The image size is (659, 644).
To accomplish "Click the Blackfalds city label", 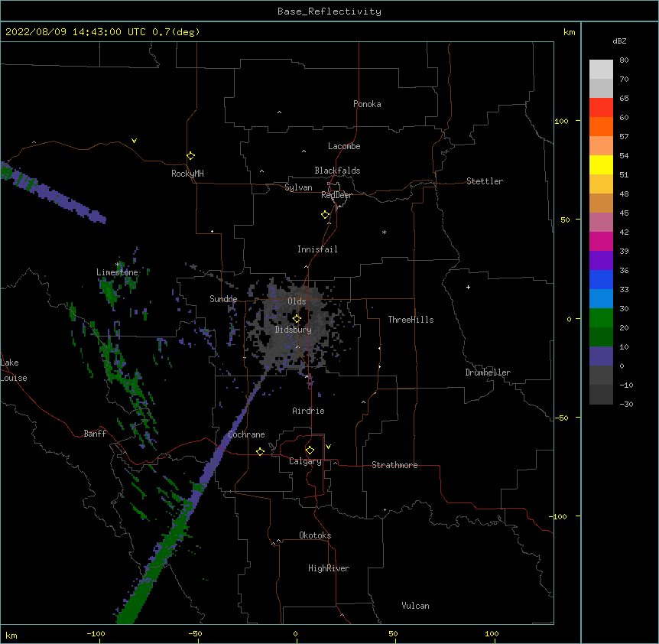I will [337, 171].
